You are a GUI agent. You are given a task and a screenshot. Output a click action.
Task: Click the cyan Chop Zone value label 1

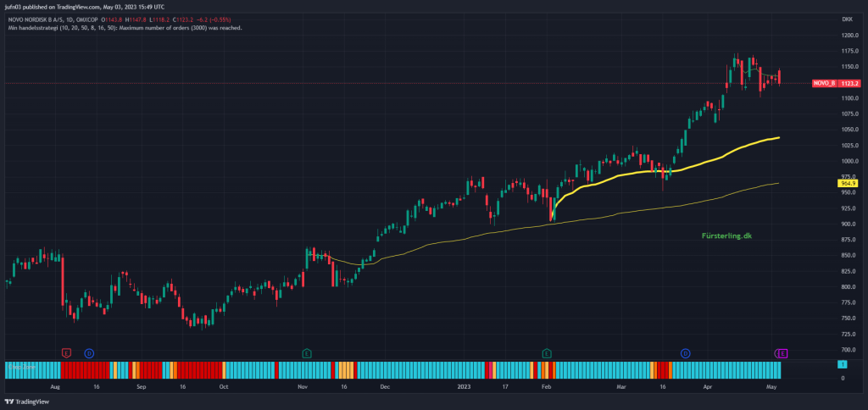pyautogui.click(x=842, y=364)
